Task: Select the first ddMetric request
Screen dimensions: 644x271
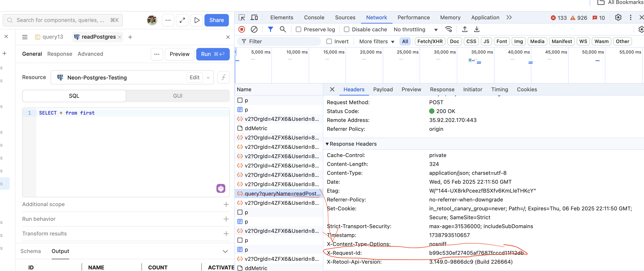Action: click(x=279, y=128)
